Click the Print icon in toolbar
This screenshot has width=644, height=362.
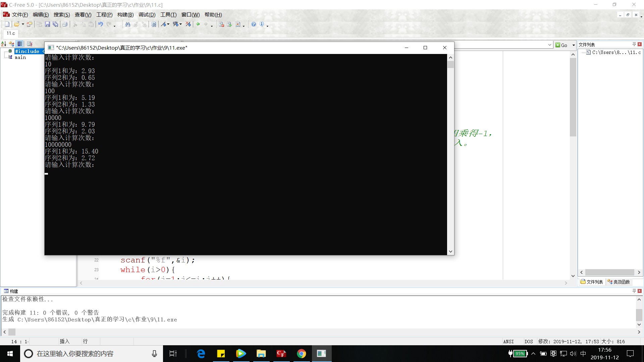point(65,24)
